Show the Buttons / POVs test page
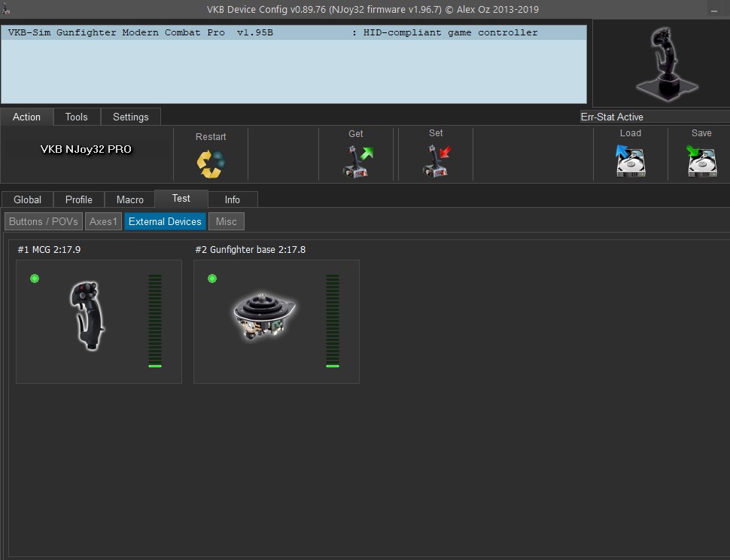The height and width of the screenshot is (560, 730). pyautogui.click(x=43, y=221)
